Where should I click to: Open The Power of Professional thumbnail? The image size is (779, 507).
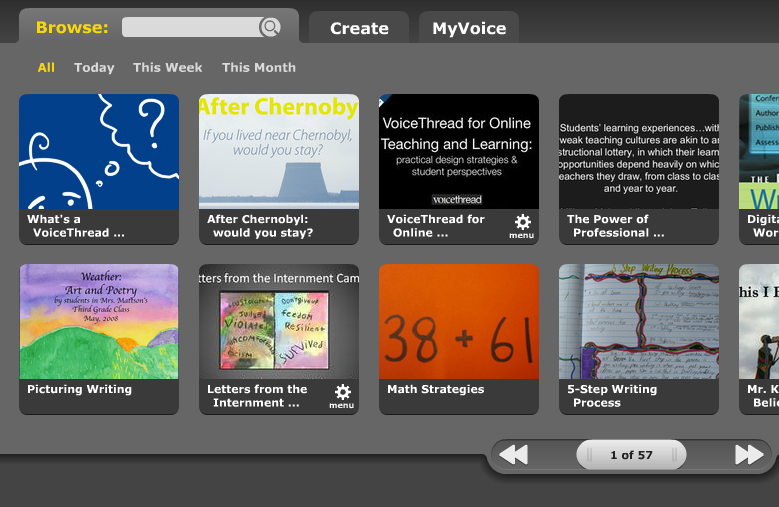click(639, 151)
